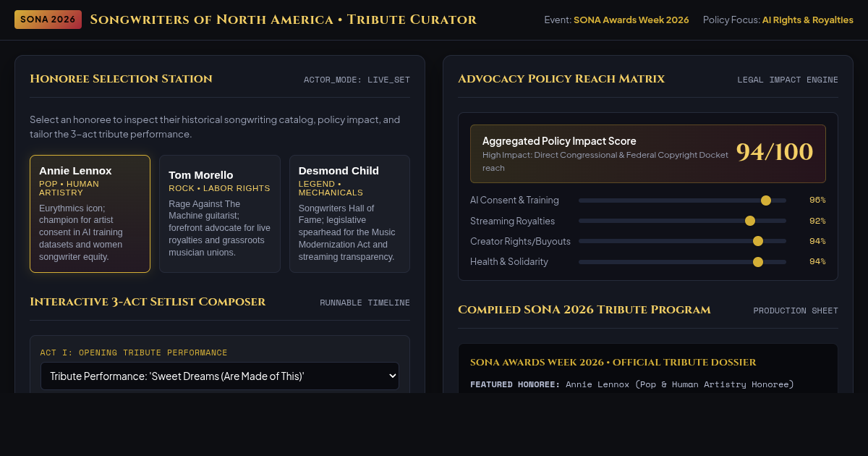Click the Streaming Royalties slider handle

[750, 221]
